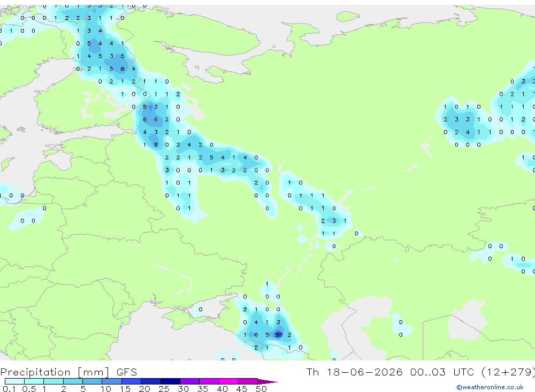The height and width of the screenshot is (392, 535).
Task: Click the '10' legend scale label
Action: (106, 389)
